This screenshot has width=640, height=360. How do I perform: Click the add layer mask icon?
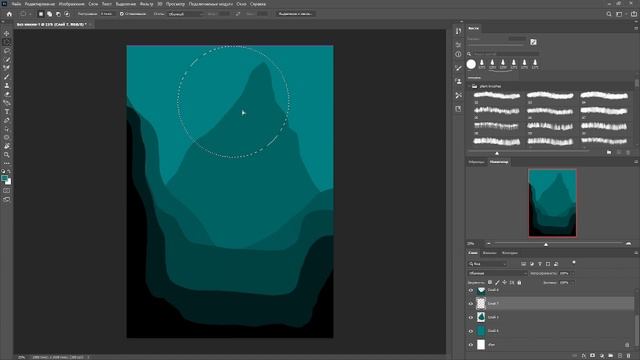point(593,356)
